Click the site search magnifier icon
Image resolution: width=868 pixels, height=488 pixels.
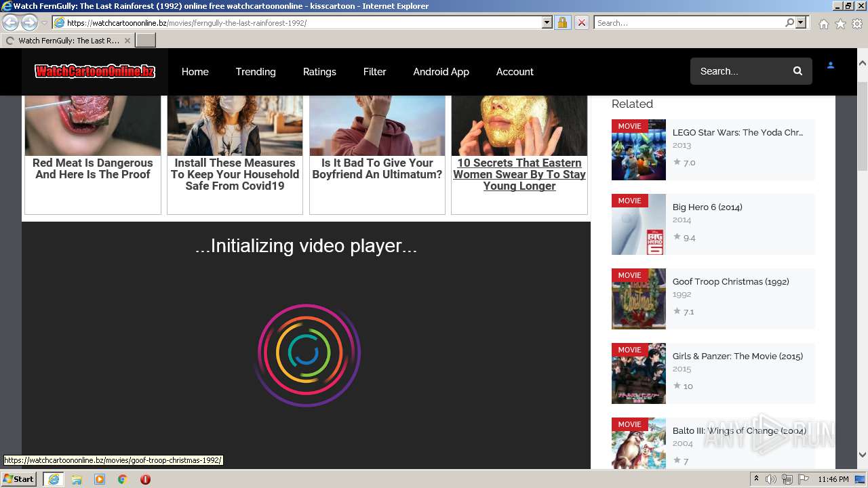[797, 71]
